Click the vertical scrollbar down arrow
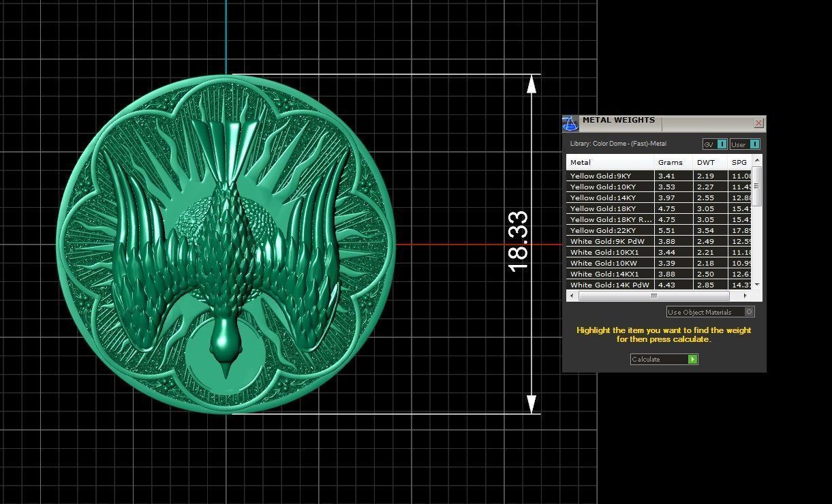This screenshot has width=832, height=504. [x=758, y=285]
